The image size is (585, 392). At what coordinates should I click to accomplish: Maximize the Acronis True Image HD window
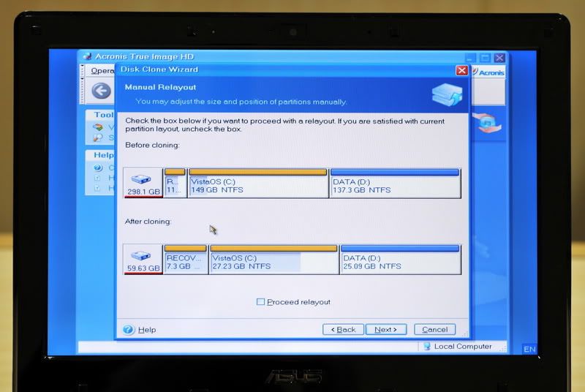point(485,58)
